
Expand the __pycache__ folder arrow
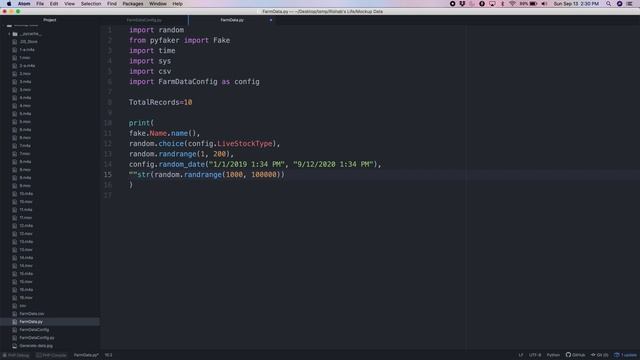(x=9, y=34)
